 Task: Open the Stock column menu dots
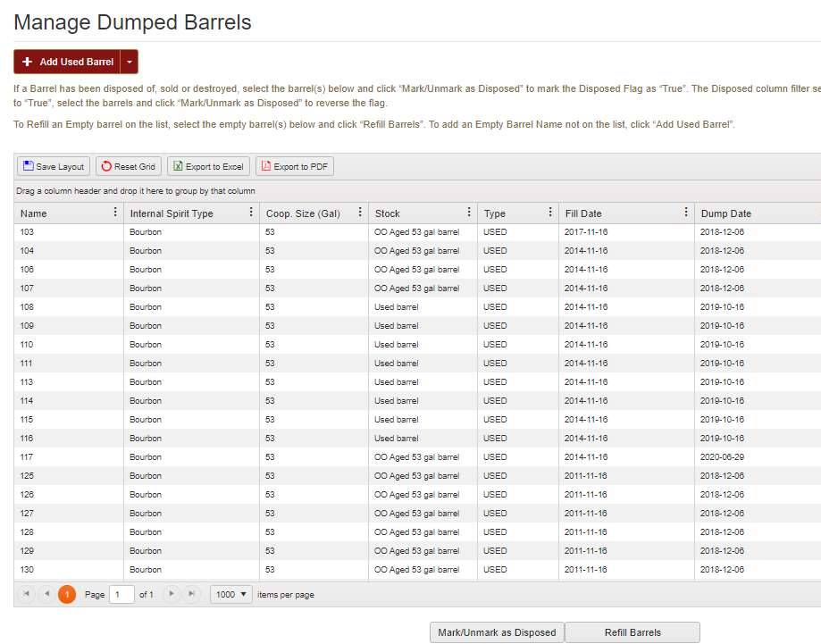tap(469, 212)
